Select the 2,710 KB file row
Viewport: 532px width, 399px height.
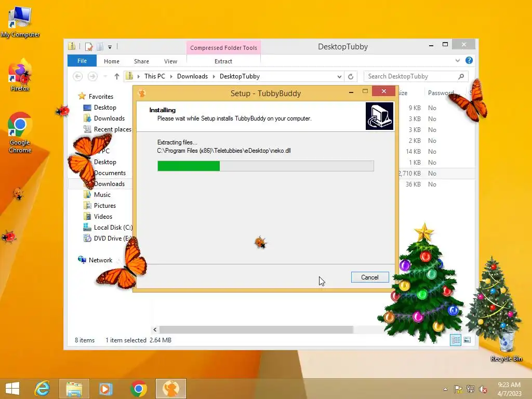tap(436, 173)
